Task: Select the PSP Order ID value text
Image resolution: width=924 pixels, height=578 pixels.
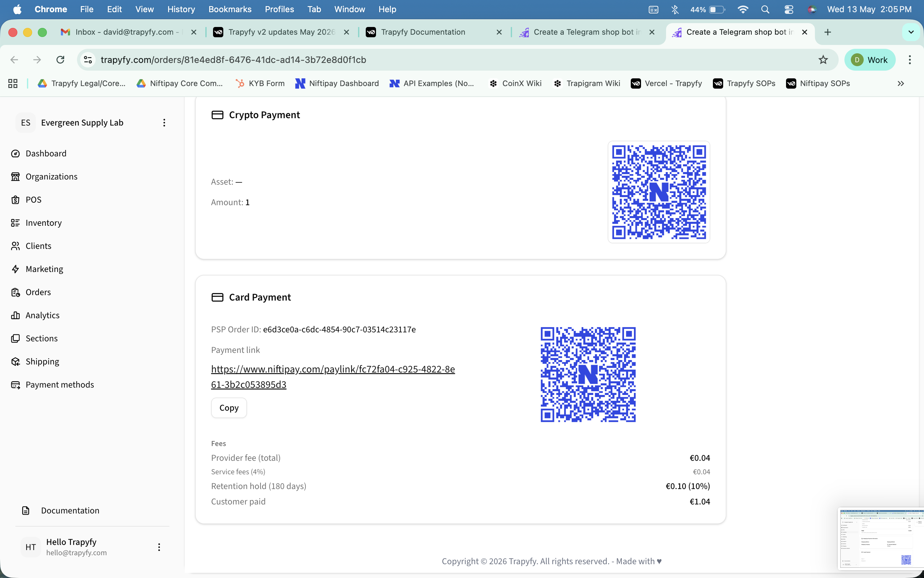Action: pyautogui.click(x=339, y=329)
